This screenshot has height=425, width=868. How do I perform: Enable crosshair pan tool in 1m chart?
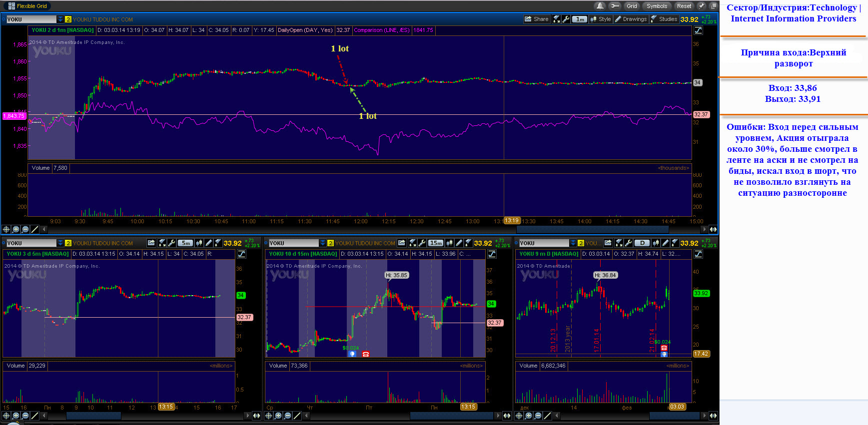pyautogui.click(x=6, y=229)
